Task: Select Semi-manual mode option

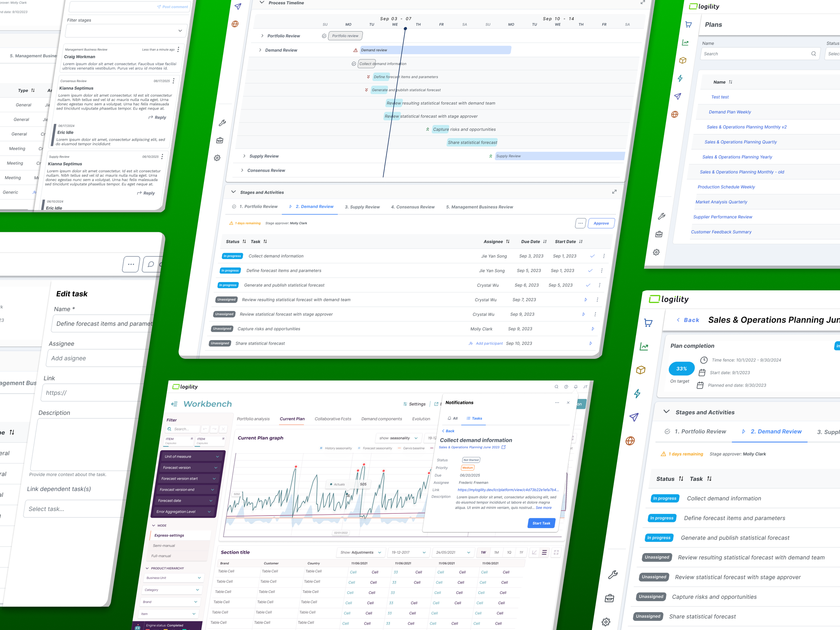Action: tap(164, 545)
